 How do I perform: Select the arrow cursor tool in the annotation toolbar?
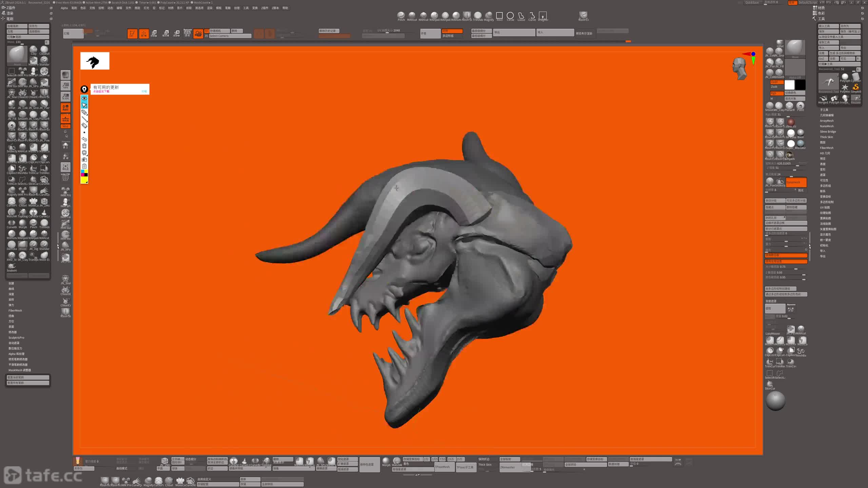pyautogui.click(x=84, y=105)
